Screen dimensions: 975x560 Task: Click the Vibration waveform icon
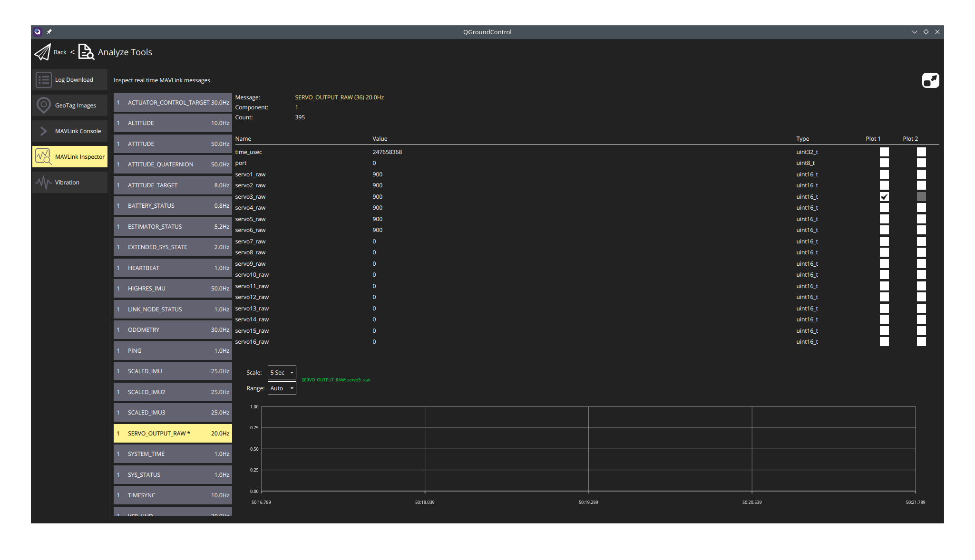pos(44,183)
